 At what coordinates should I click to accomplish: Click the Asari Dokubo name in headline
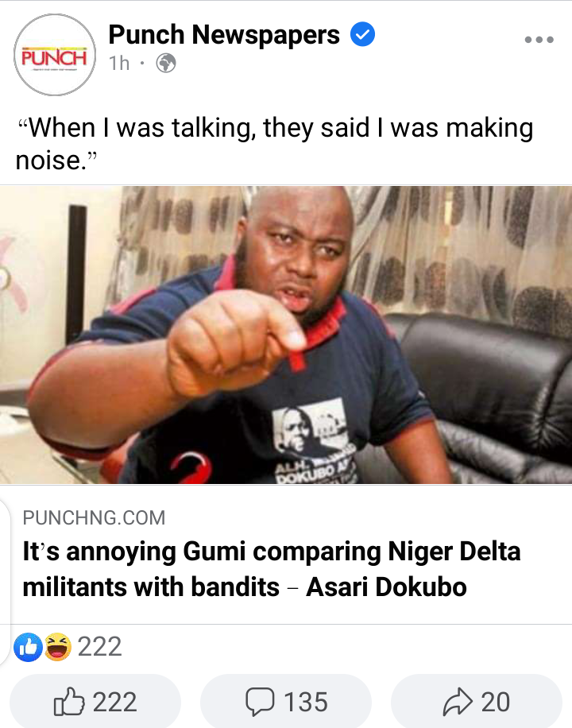coord(386,587)
